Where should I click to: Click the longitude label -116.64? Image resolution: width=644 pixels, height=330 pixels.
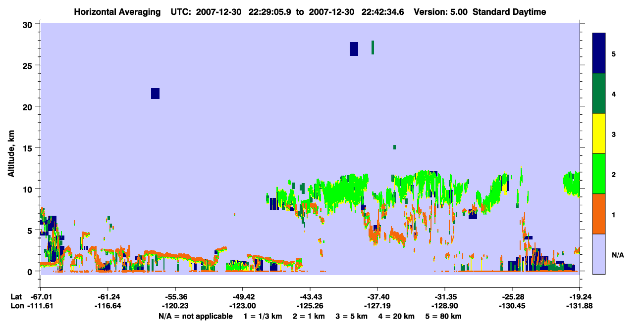click(x=107, y=306)
